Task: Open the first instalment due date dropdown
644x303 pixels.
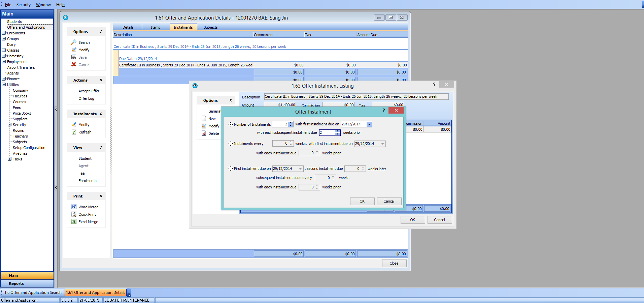Action: [x=369, y=124]
